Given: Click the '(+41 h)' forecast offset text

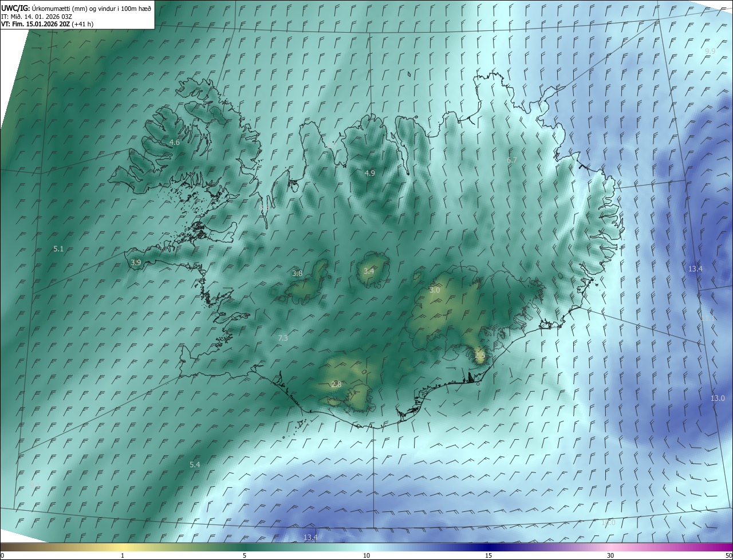Looking at the screenshot, I should pos(82,24).
